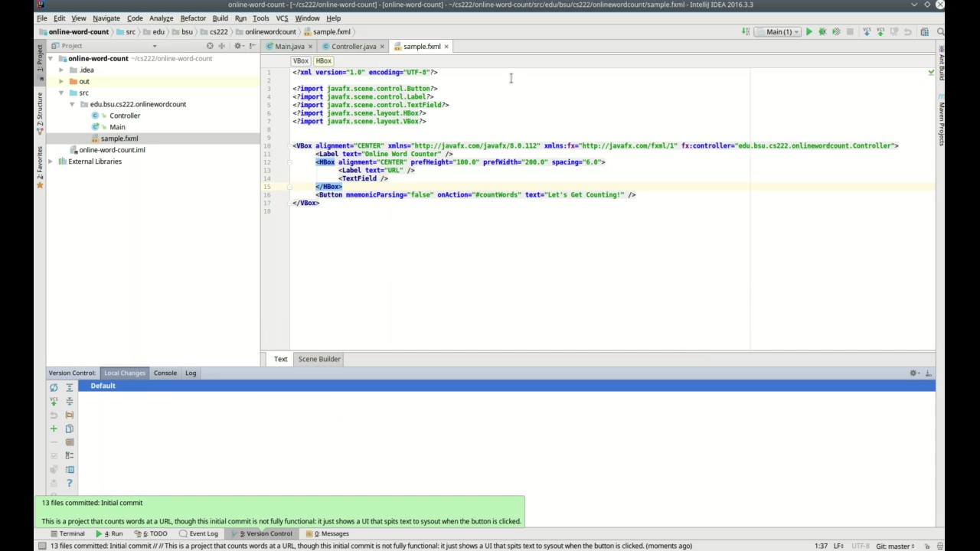The height and width of the screenshot is (551, 980).
Task: Expand External Libraries node
Action: tap(51, 161)
